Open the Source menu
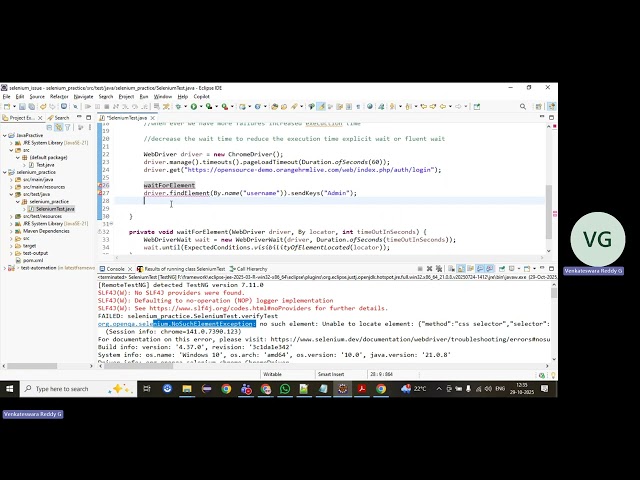This screenshot has height=480, width=640. point(37,97)
